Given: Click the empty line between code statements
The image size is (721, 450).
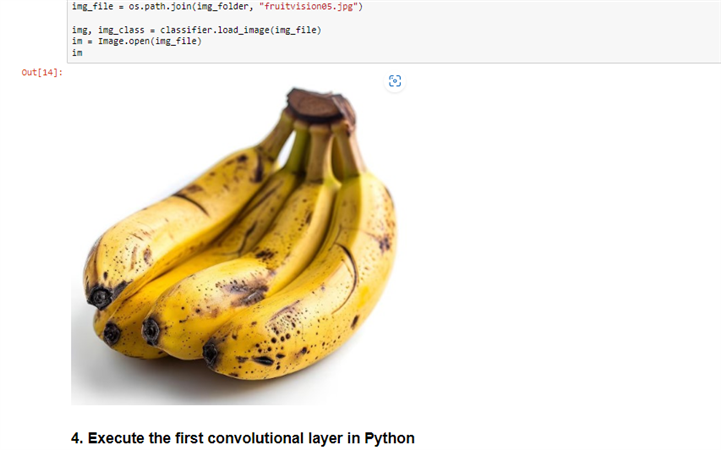Looking at the screenshot, I should 200,18.
